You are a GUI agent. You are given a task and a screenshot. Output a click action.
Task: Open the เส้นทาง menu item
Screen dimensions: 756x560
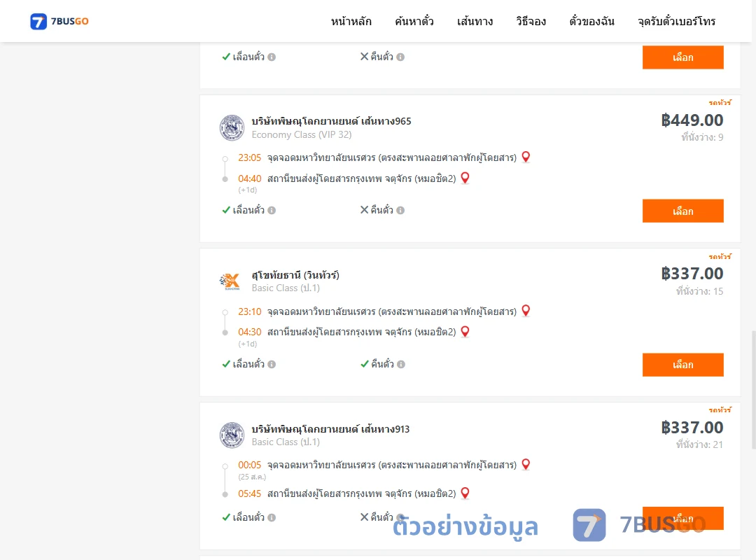click(475, 21)
